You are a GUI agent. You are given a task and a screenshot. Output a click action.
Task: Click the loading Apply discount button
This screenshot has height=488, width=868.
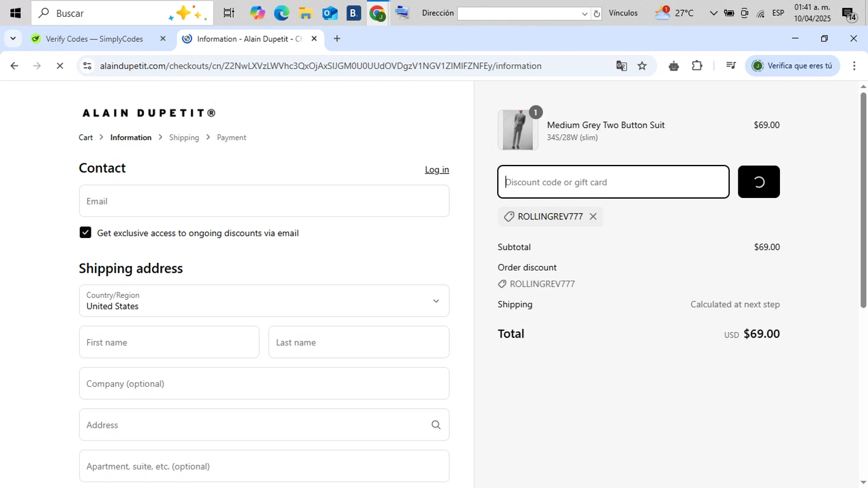[759, 182]
